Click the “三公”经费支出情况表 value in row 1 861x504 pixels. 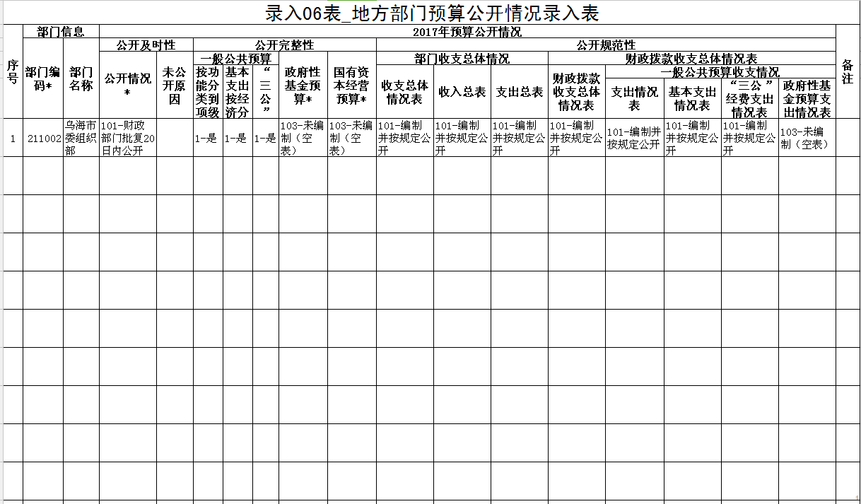[x=749, y=138]
